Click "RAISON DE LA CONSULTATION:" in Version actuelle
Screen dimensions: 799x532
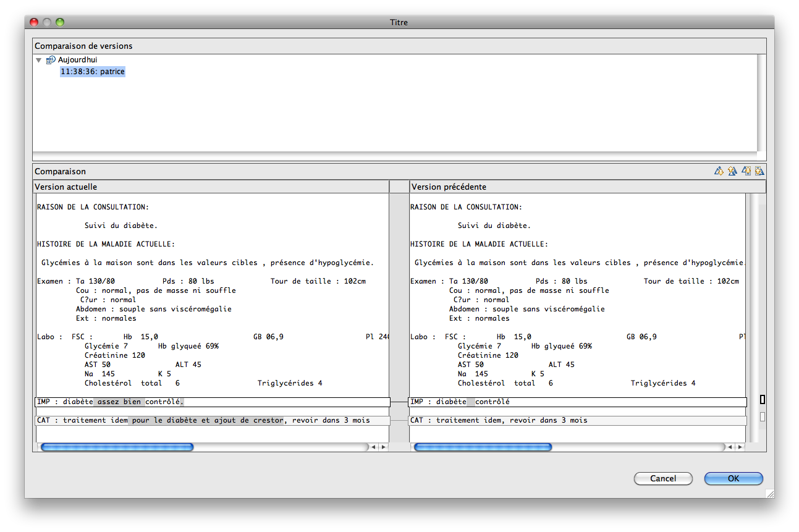coord(93,207)
